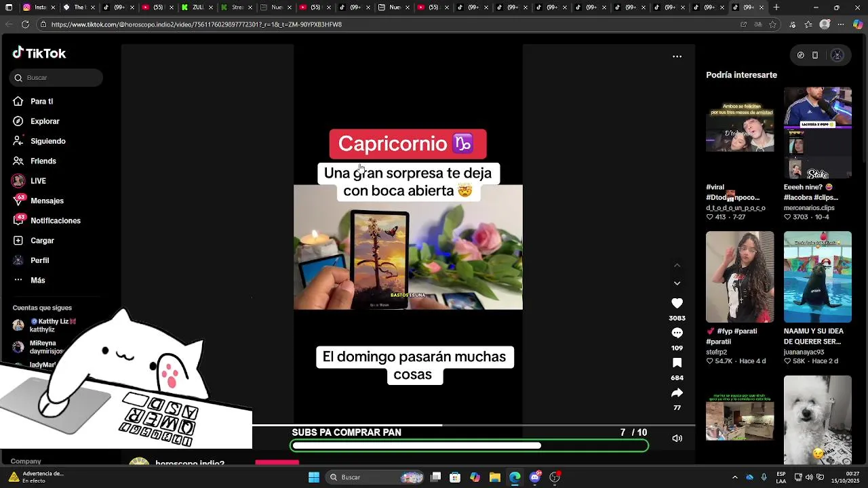Visit the mercenarios.clips account
Screen dimensions: 868x488
809,208
